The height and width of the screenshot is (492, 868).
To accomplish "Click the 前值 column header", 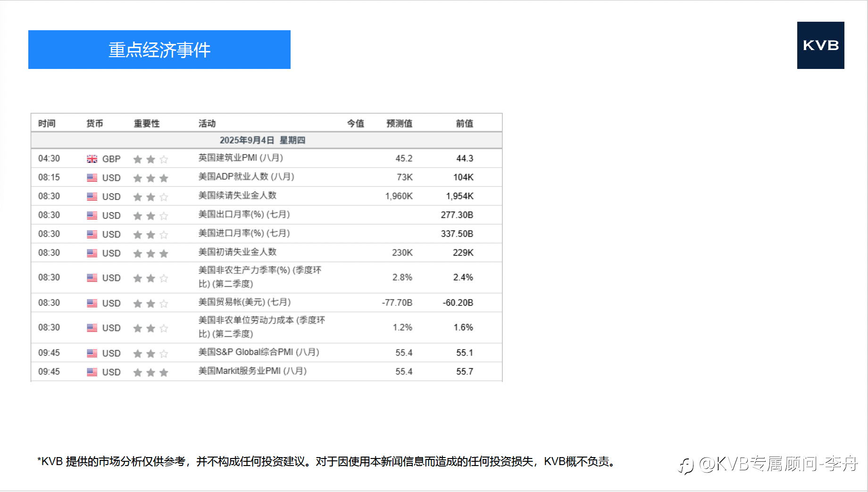I will [x=464, y=123].
